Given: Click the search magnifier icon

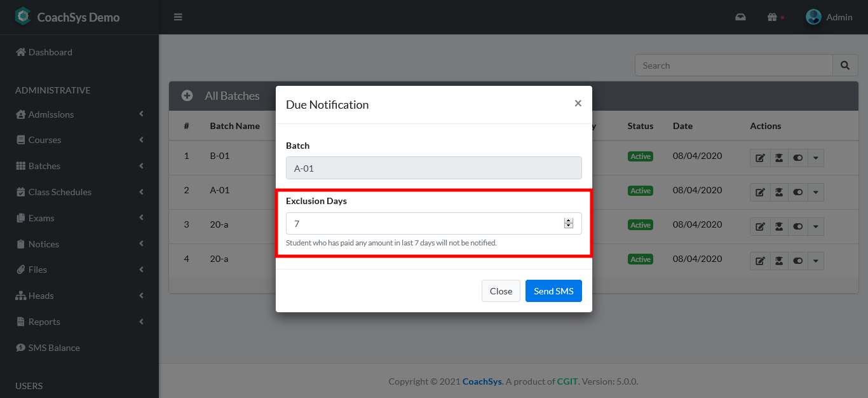Looking at the screenshot, I should point(844,65).
